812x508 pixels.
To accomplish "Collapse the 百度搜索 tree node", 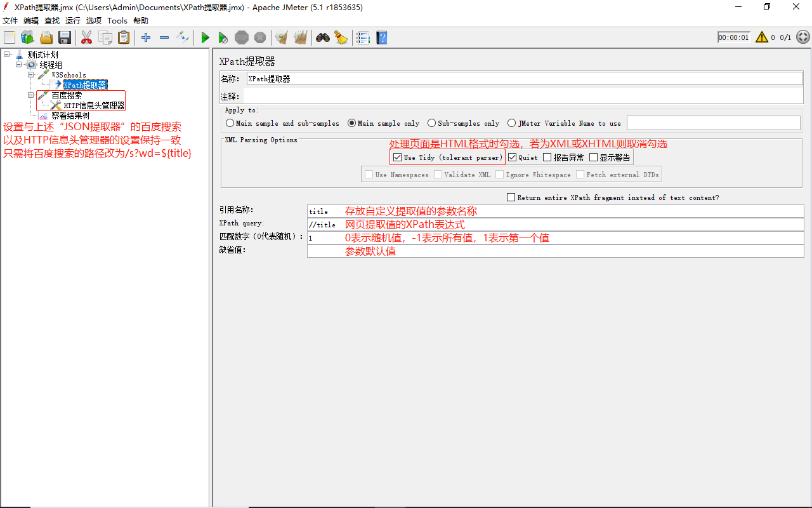I will 31,95.
